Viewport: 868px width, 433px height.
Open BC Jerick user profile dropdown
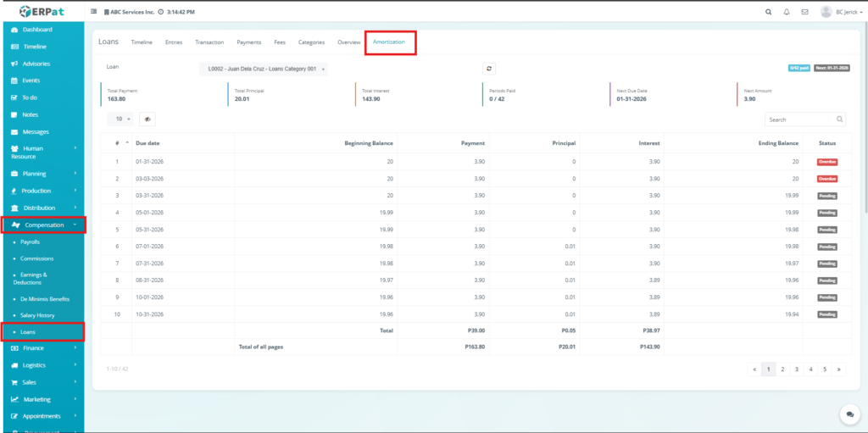[843, 12]
